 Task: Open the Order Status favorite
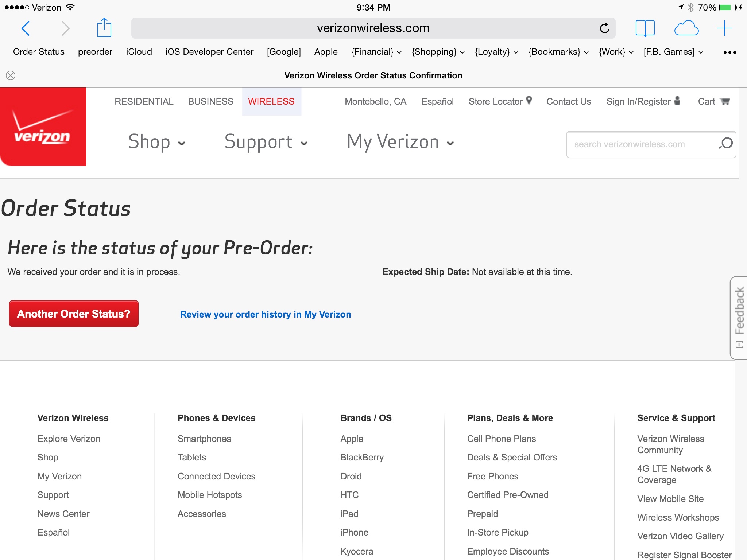tap(39, 52)
